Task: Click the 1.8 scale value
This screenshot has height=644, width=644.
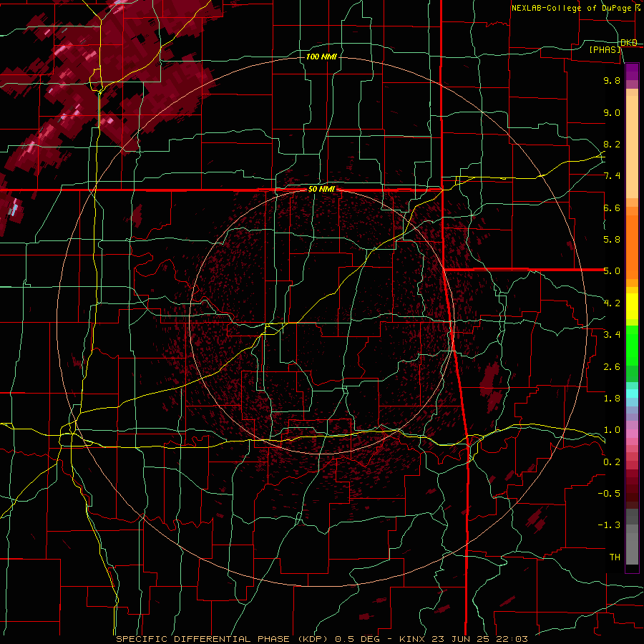Action: point(612,399)
